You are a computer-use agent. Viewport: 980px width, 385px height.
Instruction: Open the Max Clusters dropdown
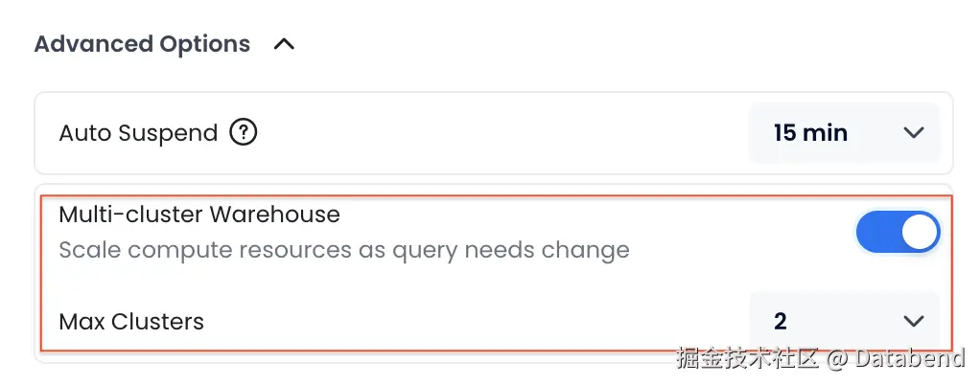pyautogui.click(x=844, y=321)
